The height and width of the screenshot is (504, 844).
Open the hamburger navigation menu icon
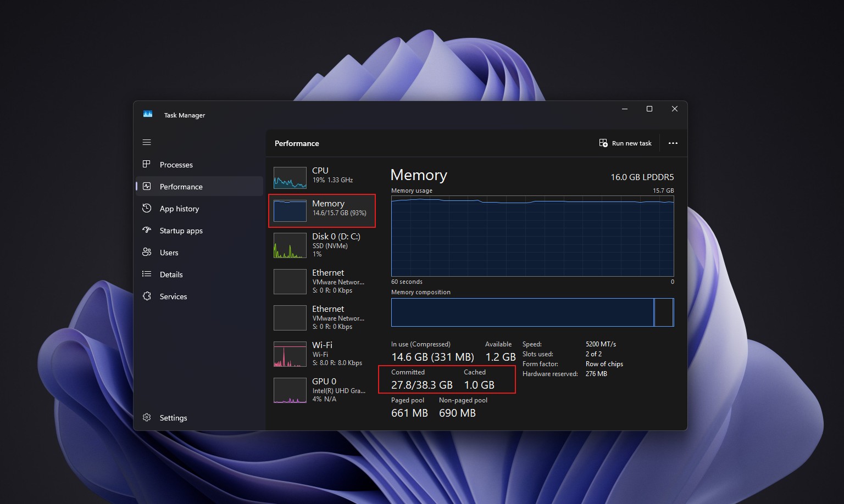click(x=147, y=142)
